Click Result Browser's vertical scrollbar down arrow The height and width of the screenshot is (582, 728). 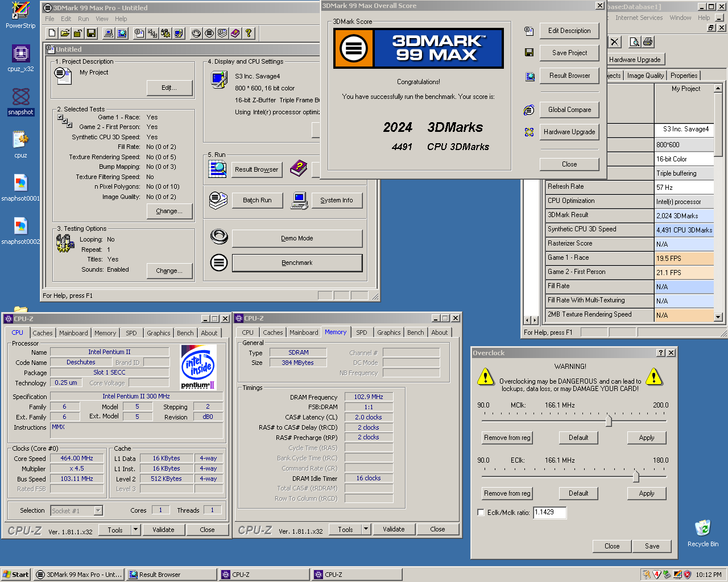point(718,317)
